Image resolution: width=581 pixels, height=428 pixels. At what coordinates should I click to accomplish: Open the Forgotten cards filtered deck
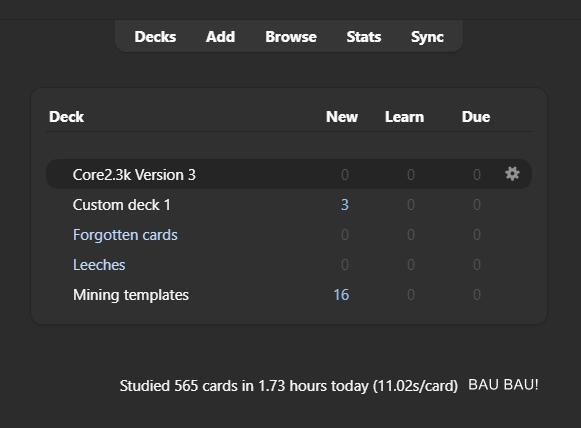coord(125,235)
